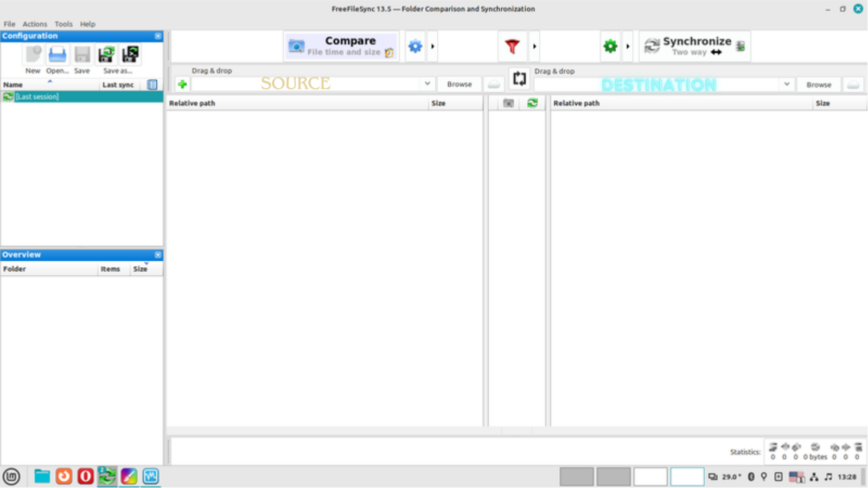Click the music note tray icon

[828, 477]
